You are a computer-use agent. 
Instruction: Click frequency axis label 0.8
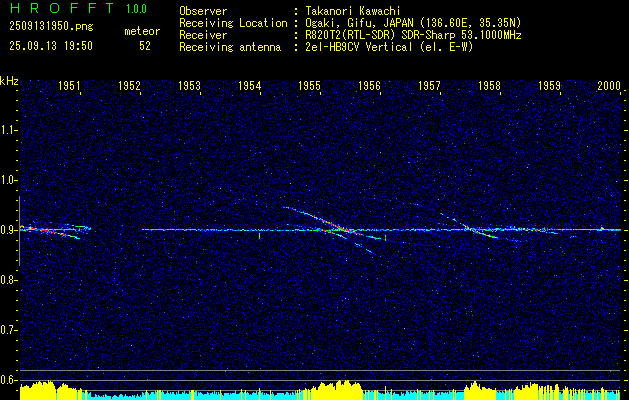(x=7, y=280)
